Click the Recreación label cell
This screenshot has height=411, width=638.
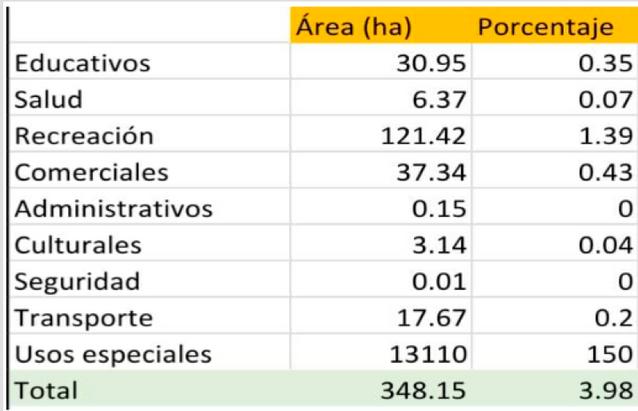click(150, 133)
